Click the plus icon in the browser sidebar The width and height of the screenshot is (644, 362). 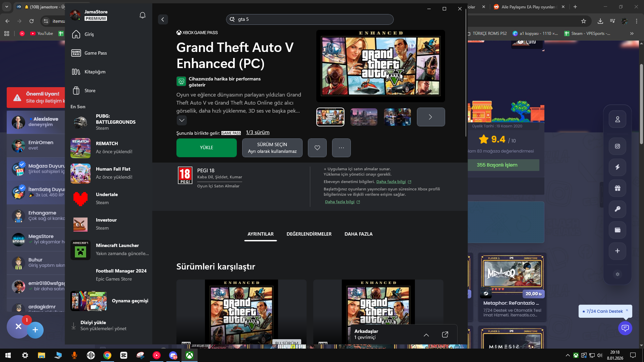[x=618, y=251]
